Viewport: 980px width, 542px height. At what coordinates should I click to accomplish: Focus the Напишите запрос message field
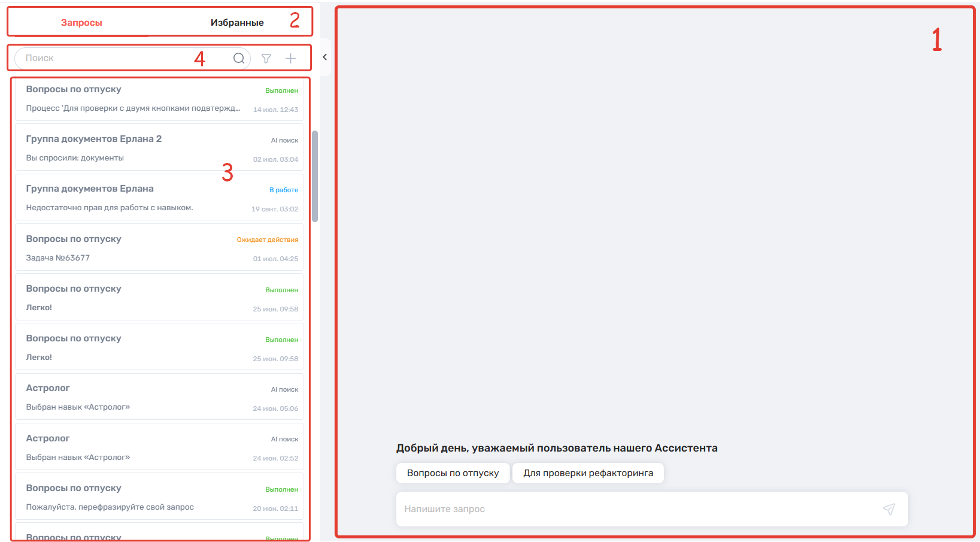[x=635, y=509]
